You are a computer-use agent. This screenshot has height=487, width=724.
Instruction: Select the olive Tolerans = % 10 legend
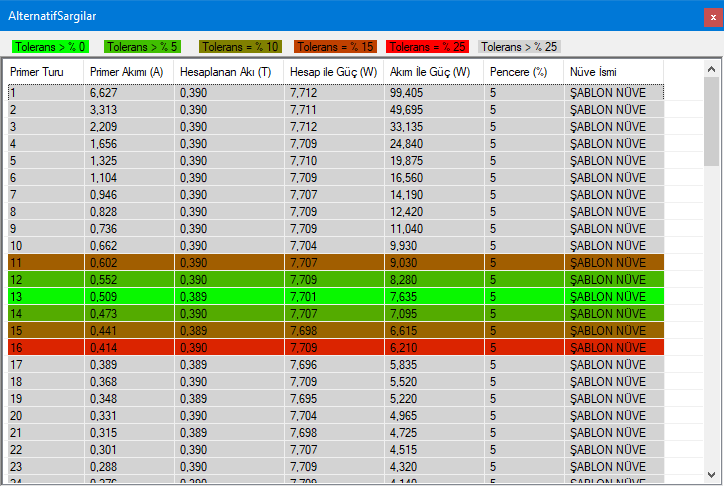240,46
